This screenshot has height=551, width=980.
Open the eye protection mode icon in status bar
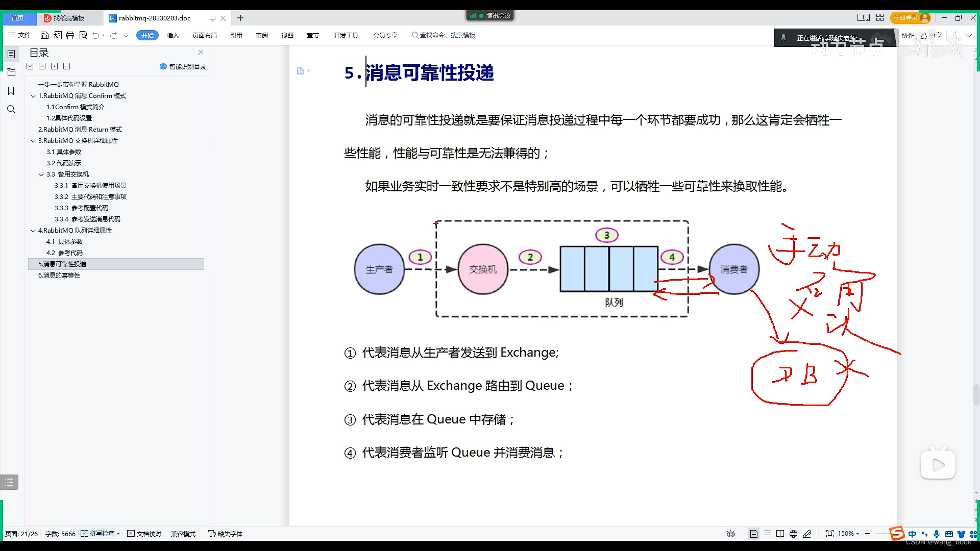coord(730,534)
